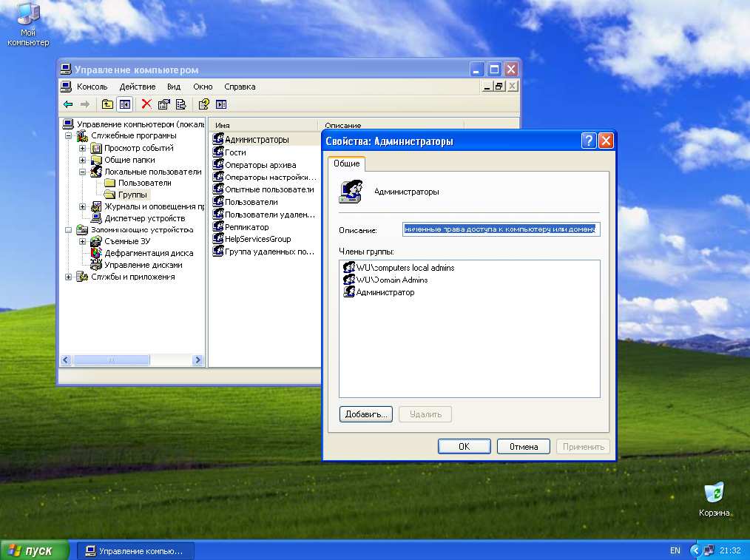Collapse the Запоминающие устройства node
The width and height of the screenshot is (750, 560).
coord(68,230)
